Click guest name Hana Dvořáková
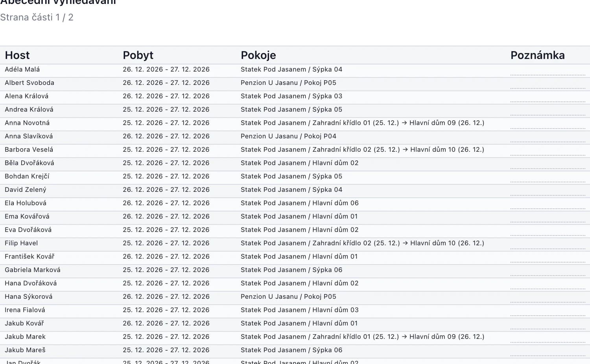The height and width of the screenshot is (364, 590). coord(31,283)
